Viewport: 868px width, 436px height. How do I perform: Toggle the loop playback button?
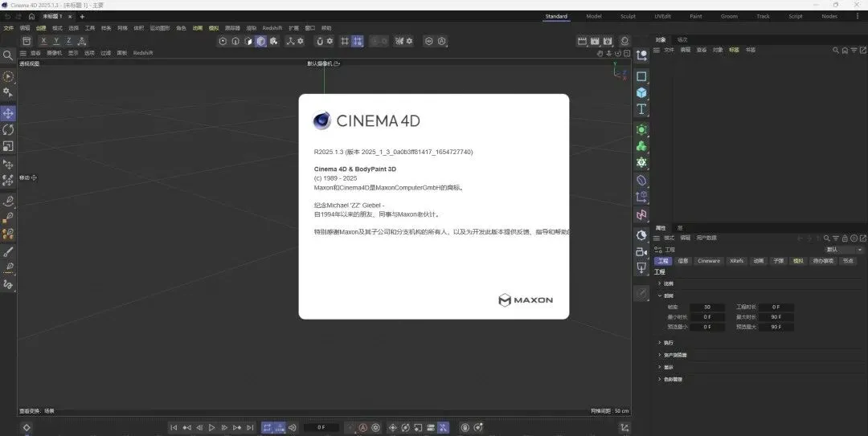tap(267, 428)
